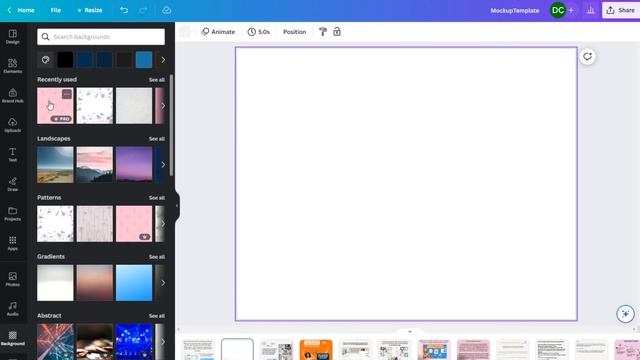Open the File menu
Image resolution: width=640 pixels, height=360 pixels.
click(56, 10)
